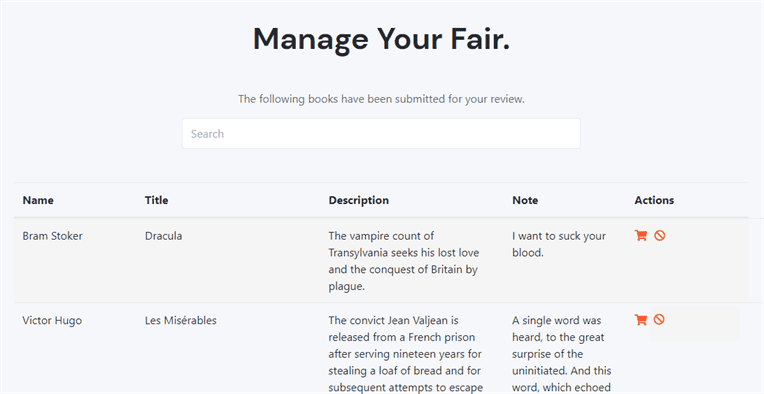Click the vampire count description text
This screenshot has width=764, height=394.
tap(404, 261)
